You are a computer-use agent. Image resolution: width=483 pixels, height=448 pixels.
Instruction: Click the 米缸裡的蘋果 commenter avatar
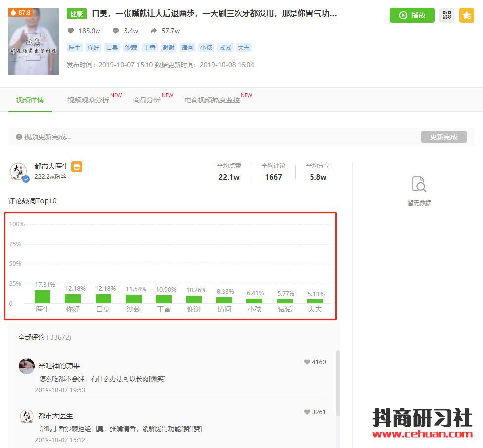[27, 366]
